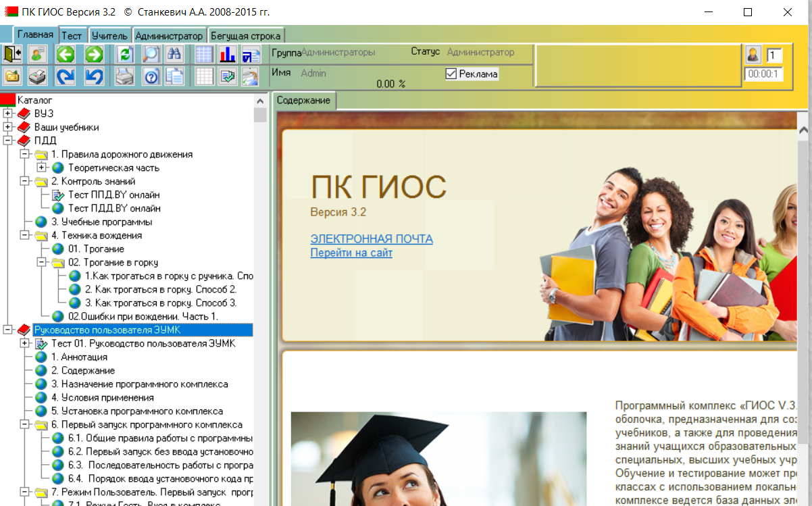Screen dimensions: 812x506
Task: Click the green forward arrow button
Action: pyautogui.click(x=93, y=54)
